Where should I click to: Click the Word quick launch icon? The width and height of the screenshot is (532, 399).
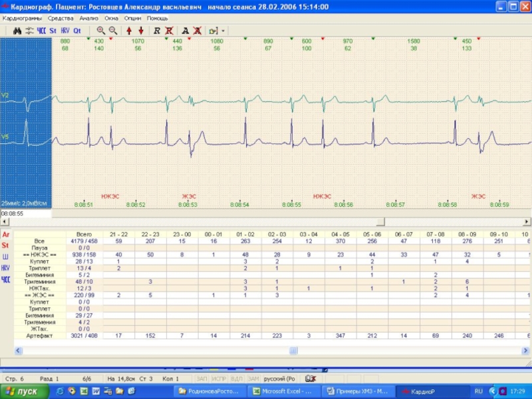[96, 391]
